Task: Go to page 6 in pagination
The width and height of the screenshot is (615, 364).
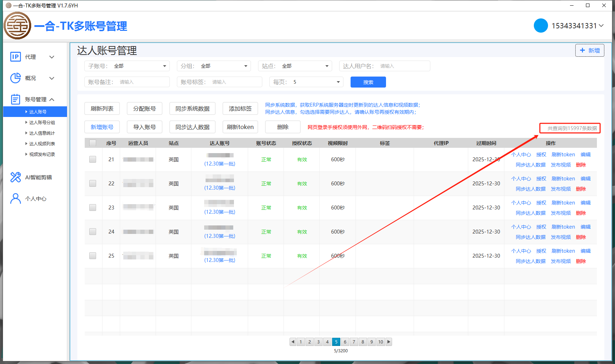Action: [345, 342]
